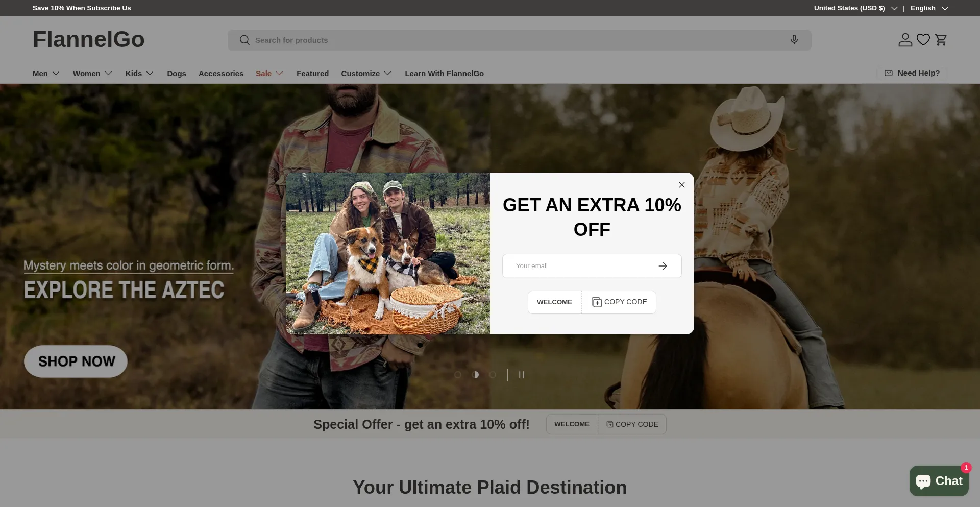
Task: Open the English language dropdown
Action: coord(929,8)
